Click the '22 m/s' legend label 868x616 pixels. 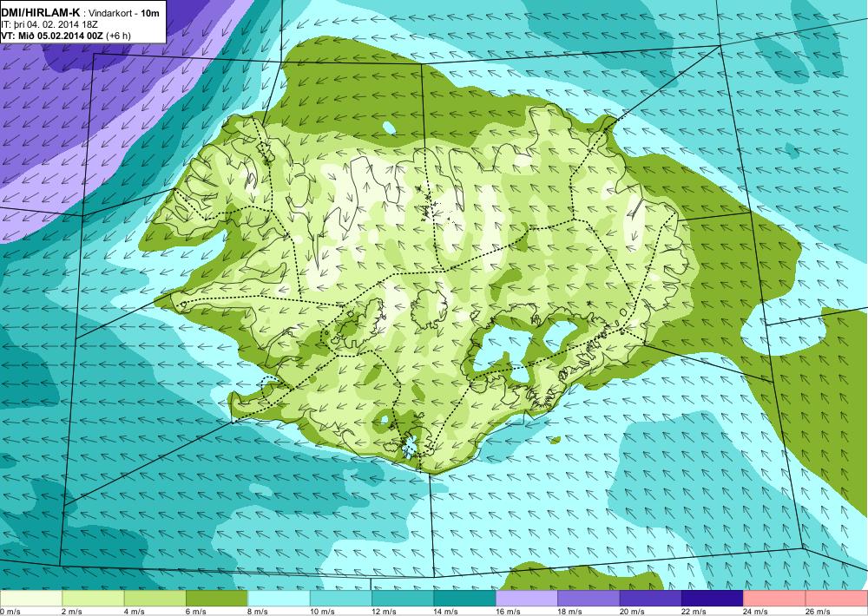tap(694, 612)
